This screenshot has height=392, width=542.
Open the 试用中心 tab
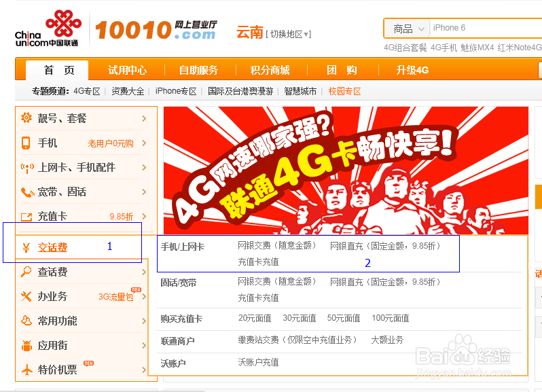tap(127, 70)
